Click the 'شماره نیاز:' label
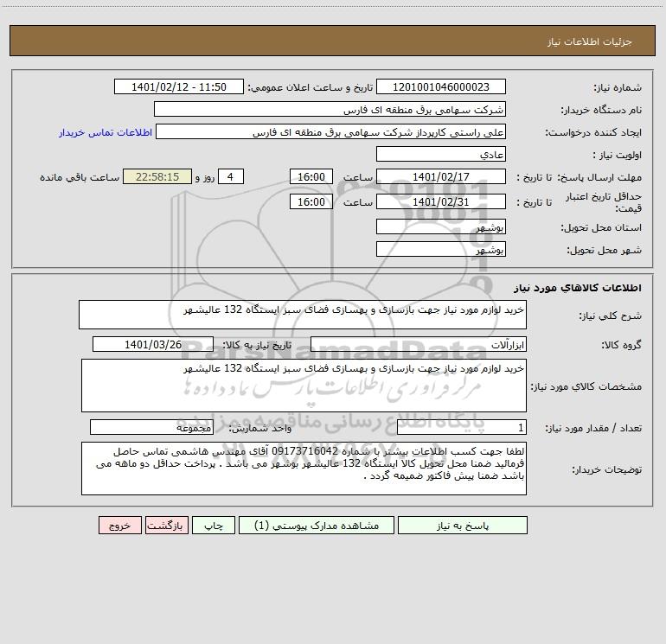Screen dimensions: 666x644 click(x=618, y=88)
